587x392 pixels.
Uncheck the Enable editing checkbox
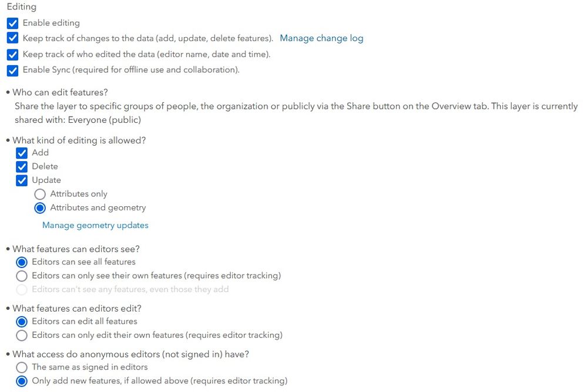point(12,23)
